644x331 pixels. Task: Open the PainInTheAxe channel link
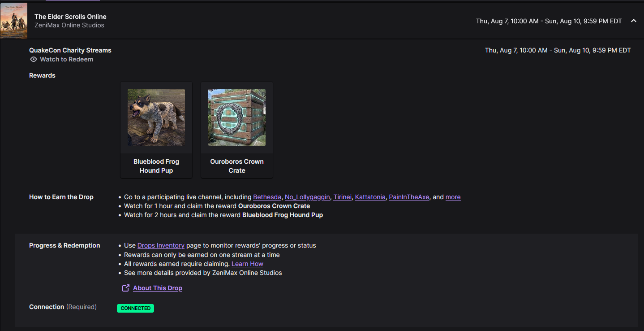point(409,197)
